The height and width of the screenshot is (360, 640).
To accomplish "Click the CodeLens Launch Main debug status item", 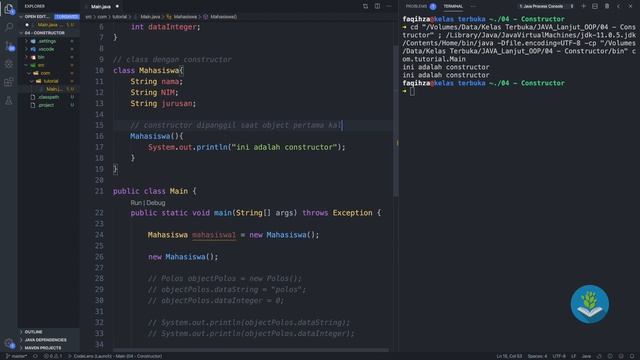I will coord(115,356).
